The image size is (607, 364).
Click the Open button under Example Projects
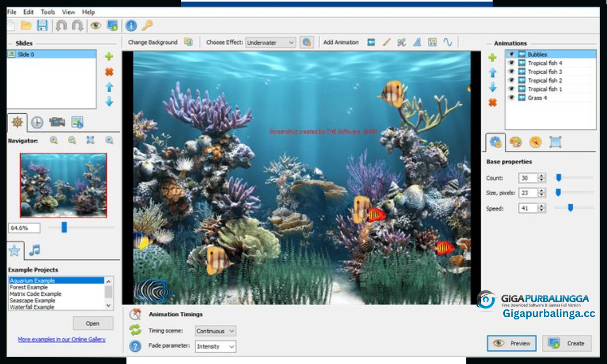pos(93,324)
